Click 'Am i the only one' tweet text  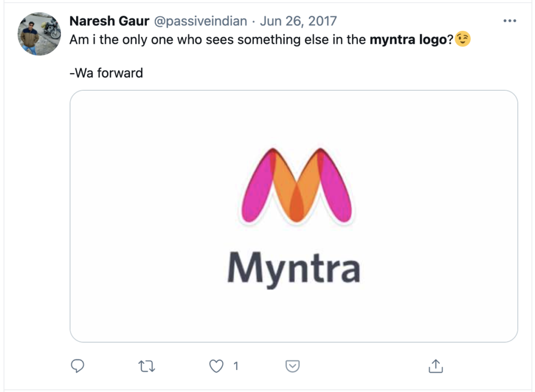(x=121, y=40)
